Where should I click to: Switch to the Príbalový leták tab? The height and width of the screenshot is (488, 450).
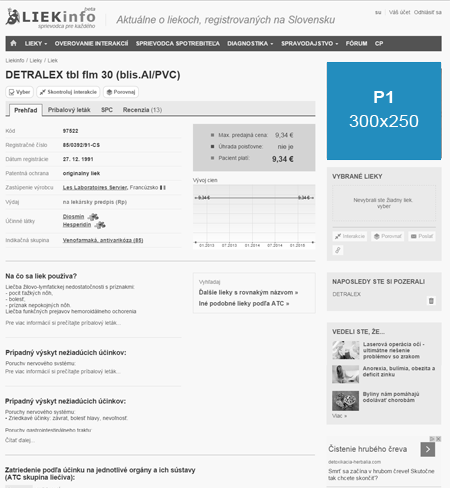(69, 110)
